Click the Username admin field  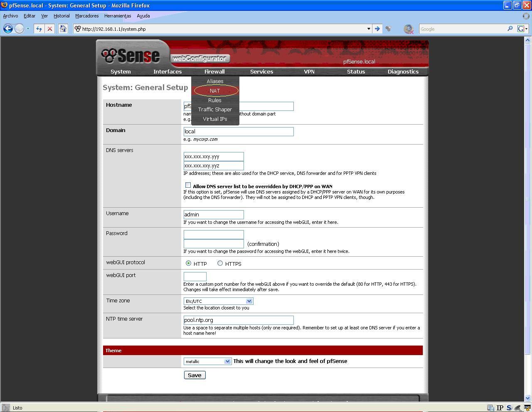coord(214,214)
